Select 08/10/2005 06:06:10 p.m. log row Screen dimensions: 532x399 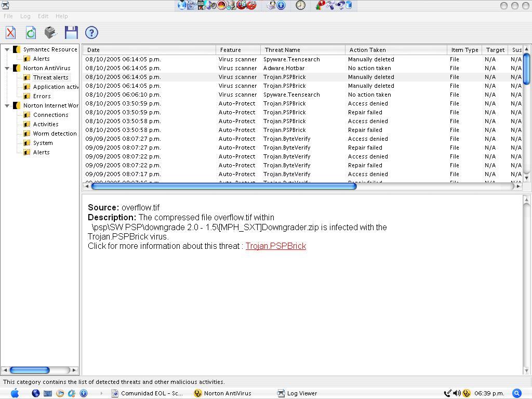tap(302, 95)
